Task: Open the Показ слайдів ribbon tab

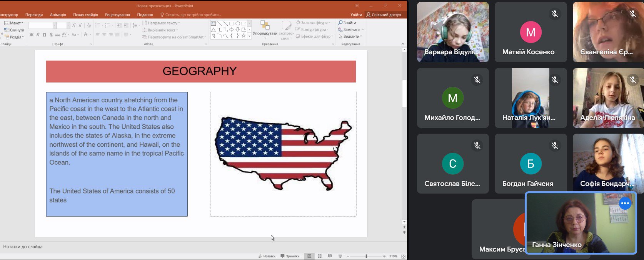Action: point(85,15)
